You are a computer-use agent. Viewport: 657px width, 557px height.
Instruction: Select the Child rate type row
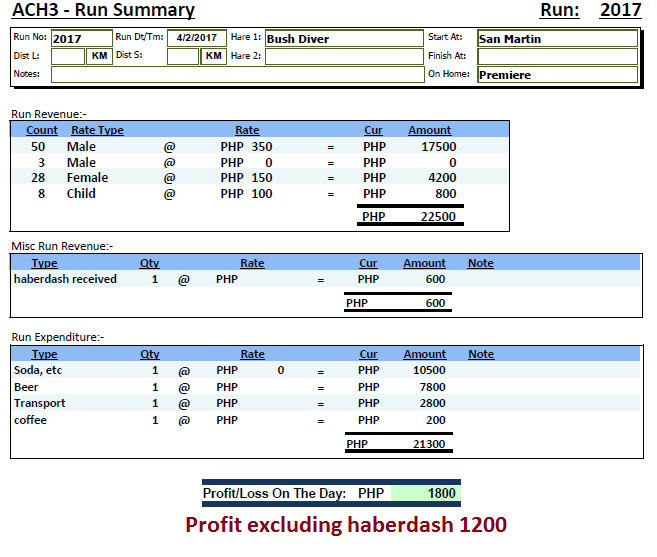pos(81,194)
